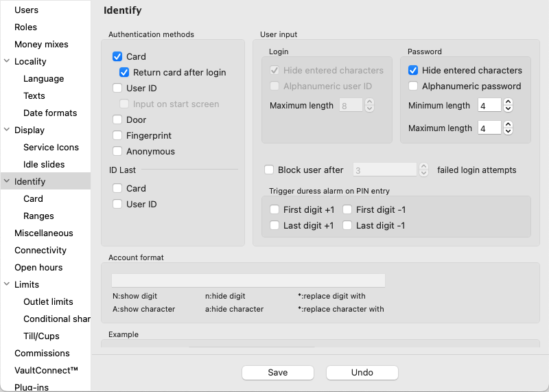Enable Fingerprint authentication
549x392 pixels.
point(117,136)
